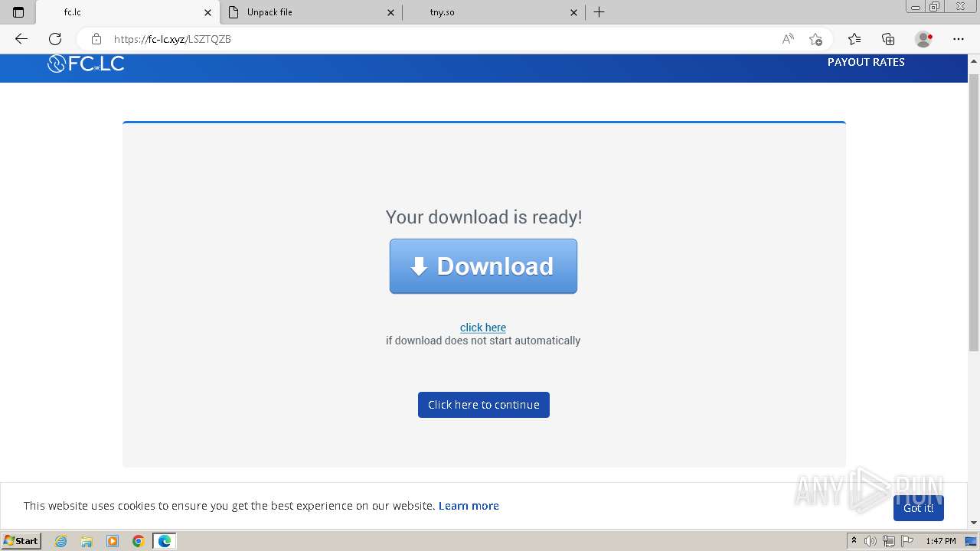This screenshot has height=551, width=980.
Task: View site info via the padlock icon
Action: pos(96,39)
